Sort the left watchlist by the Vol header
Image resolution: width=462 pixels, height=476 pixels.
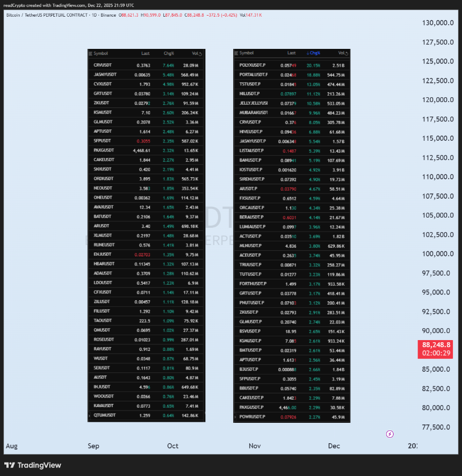(x=195, y=53)
